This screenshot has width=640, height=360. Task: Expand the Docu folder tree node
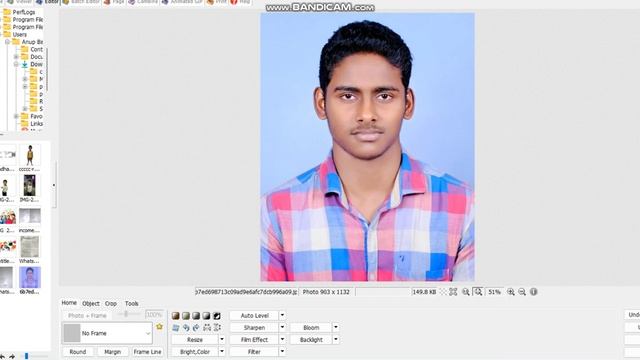point(16,57)
